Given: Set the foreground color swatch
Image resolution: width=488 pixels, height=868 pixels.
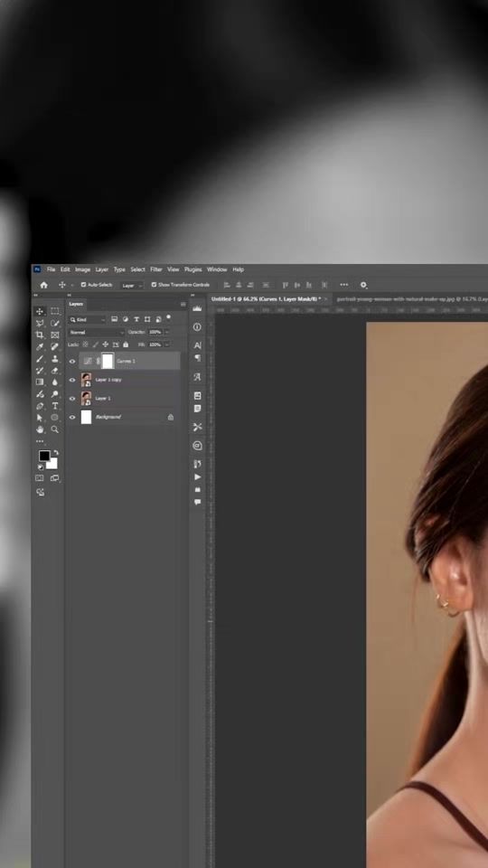Looking at the screenshot, I should [x=44, y=456].
